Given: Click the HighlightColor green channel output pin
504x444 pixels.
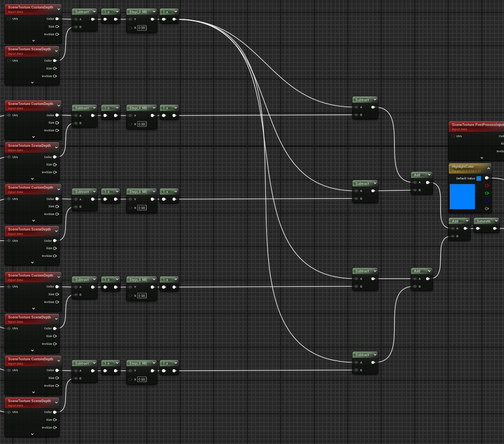Looking at the screenshot, I should [x=487, y=193].
